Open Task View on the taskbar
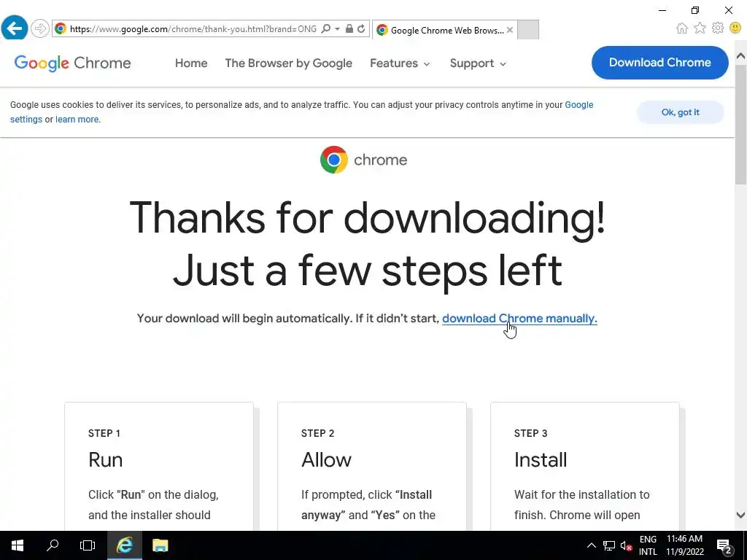The width and height of the screenshot is (747, 560). [88, 545]
